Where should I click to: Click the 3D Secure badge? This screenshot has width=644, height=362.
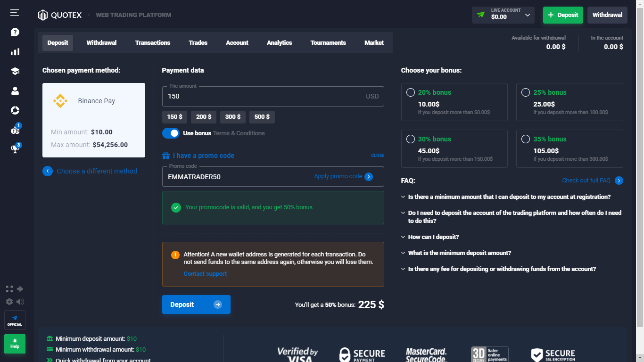[x=490, y=354]
